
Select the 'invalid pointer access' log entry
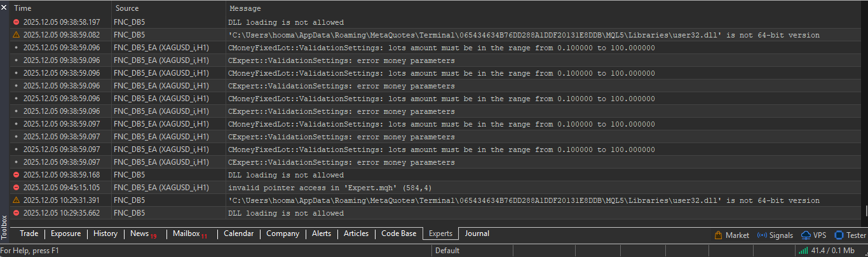318,188
